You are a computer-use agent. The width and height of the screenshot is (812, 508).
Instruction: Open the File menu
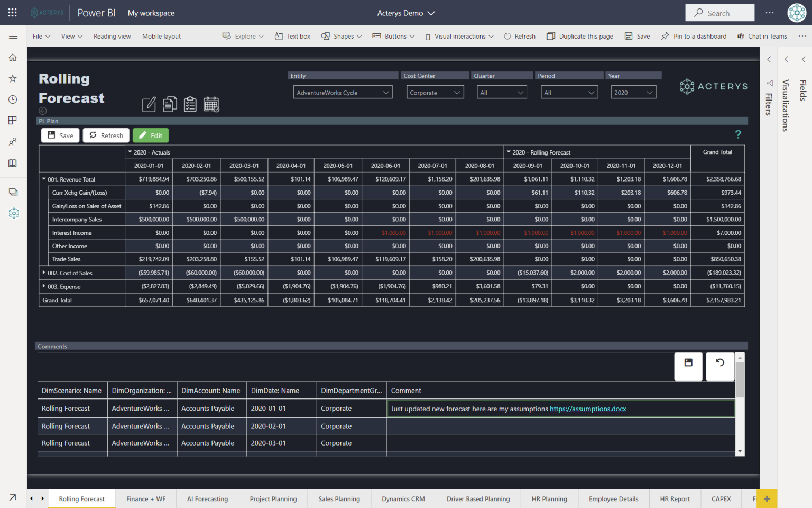pyautogui.click(x=41, y=37)
